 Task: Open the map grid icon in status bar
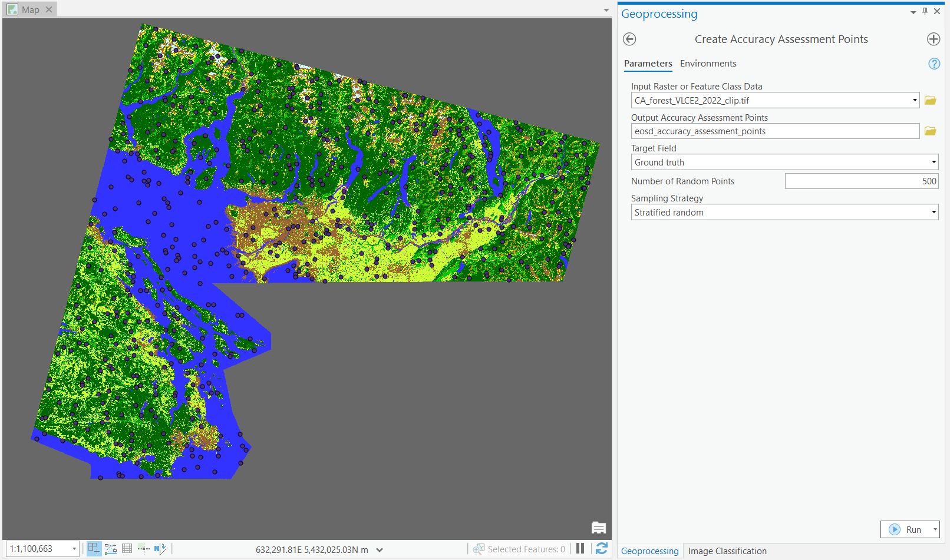127,549
